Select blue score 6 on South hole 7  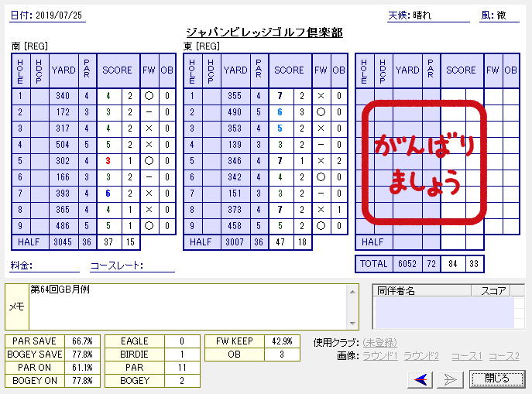click(108, 194)
